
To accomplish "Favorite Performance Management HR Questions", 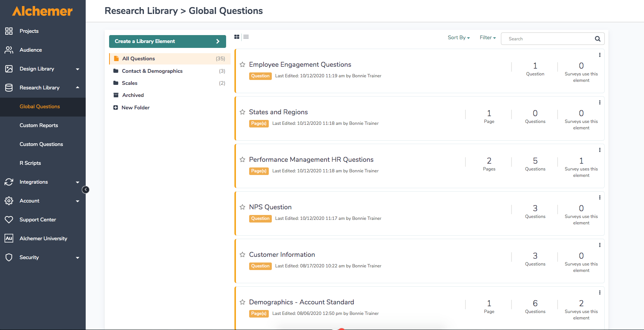I will 242,160.
